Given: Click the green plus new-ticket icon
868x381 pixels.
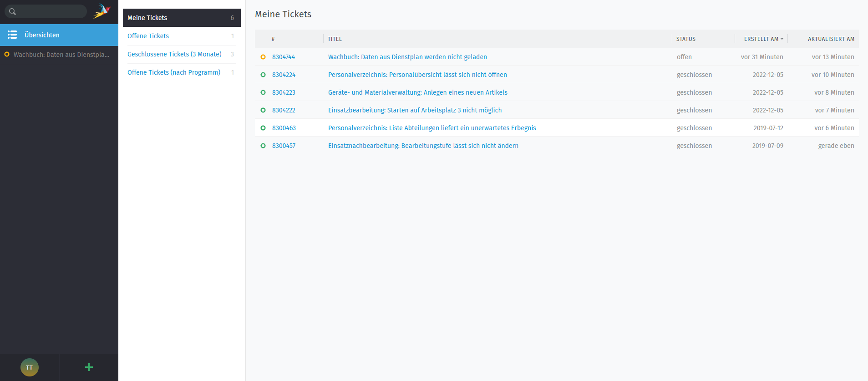Looking at the screenshot, I should 89,367.
